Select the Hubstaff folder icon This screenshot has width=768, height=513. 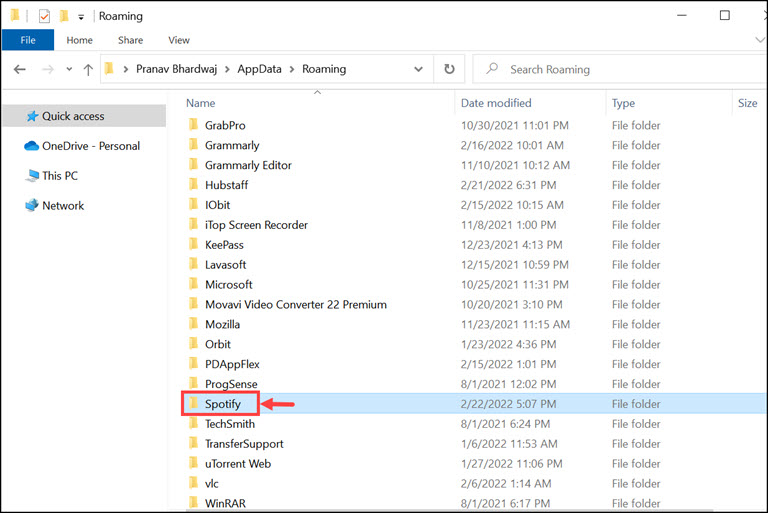pyautogui.click(x=193, y=184)
